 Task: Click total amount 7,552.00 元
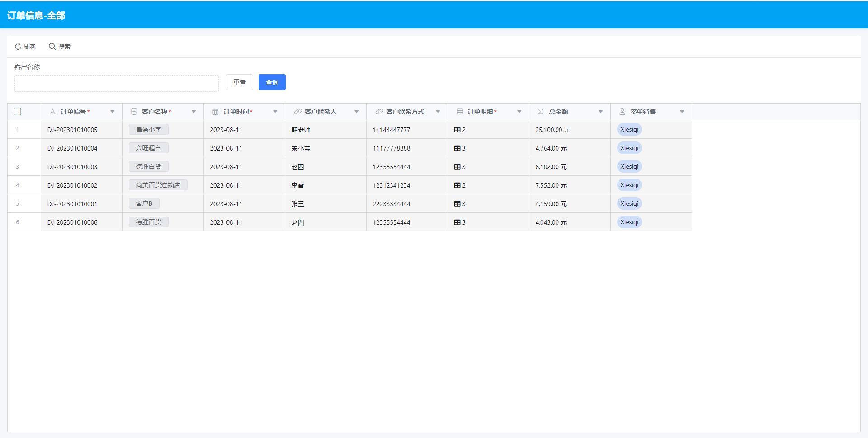pos(551,185)
